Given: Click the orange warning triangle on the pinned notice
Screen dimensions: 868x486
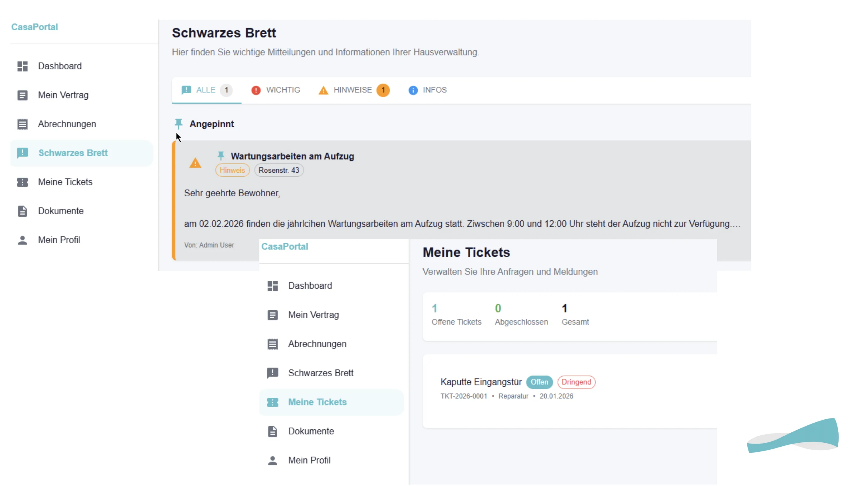Looking at the screenshot, I should tap(195, 163).
